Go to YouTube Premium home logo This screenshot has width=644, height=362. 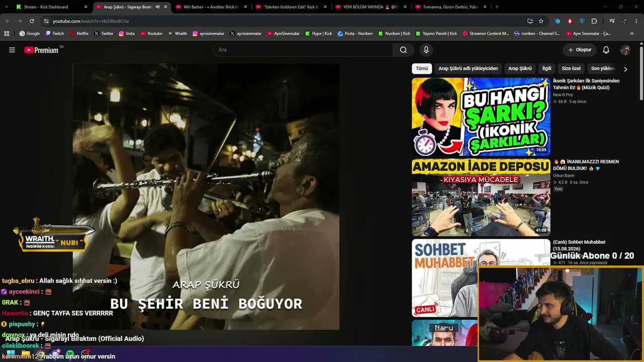(42, 50)
